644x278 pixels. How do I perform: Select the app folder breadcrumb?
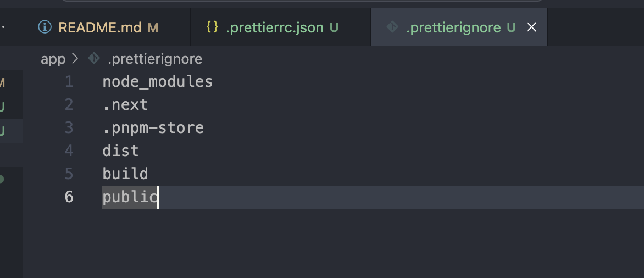(x=53, y=59)
